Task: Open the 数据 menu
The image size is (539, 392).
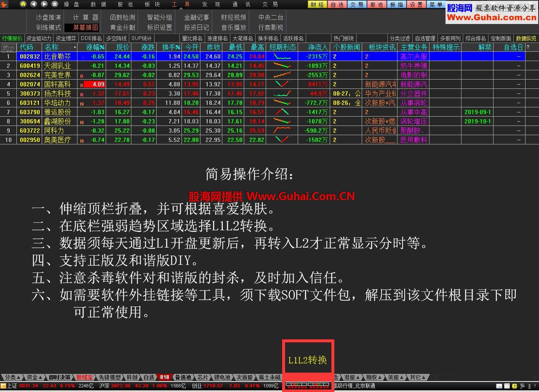Action: pyautogui.click(x=99, y=4)
